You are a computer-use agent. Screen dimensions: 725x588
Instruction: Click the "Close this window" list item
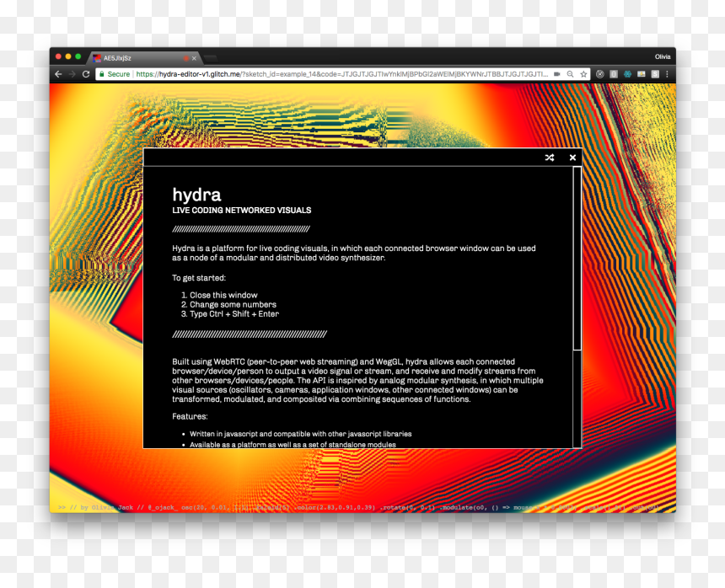point(223,295)
